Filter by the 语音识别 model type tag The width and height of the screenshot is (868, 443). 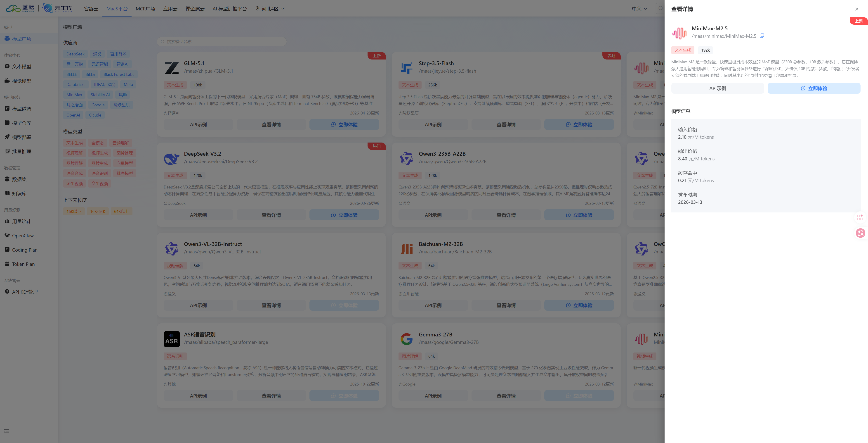tap(100, 173)
